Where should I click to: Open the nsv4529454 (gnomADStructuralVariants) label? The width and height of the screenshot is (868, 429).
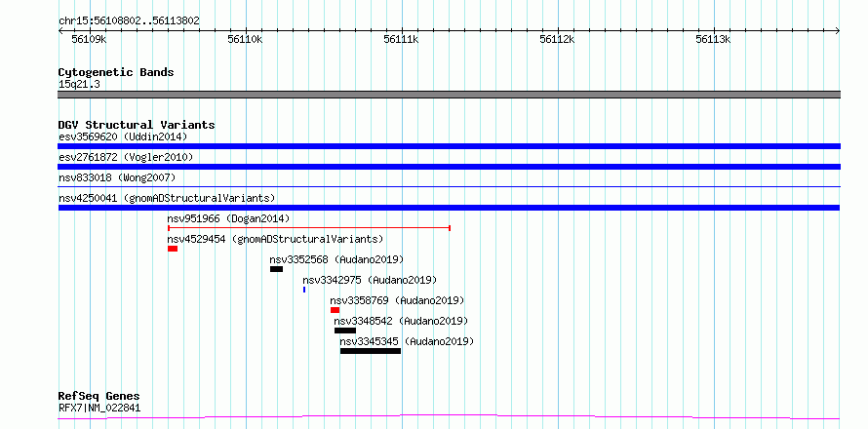click(275, 239)
